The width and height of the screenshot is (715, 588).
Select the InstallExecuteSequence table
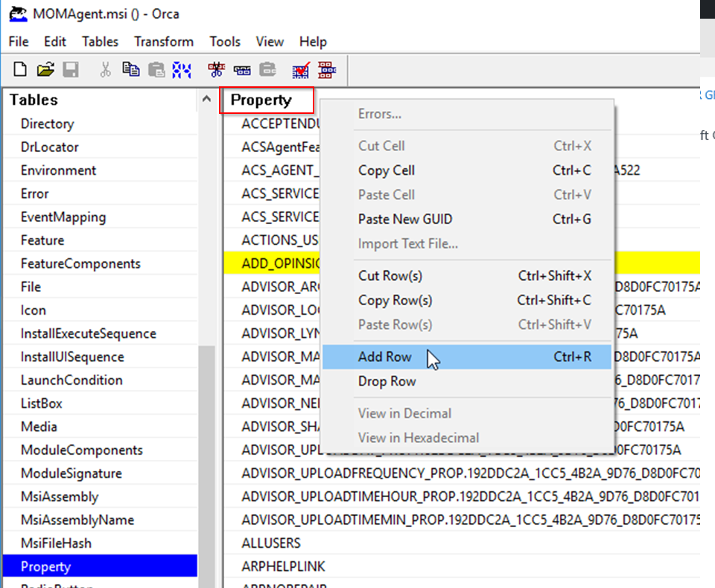click(x=88, y=333)
